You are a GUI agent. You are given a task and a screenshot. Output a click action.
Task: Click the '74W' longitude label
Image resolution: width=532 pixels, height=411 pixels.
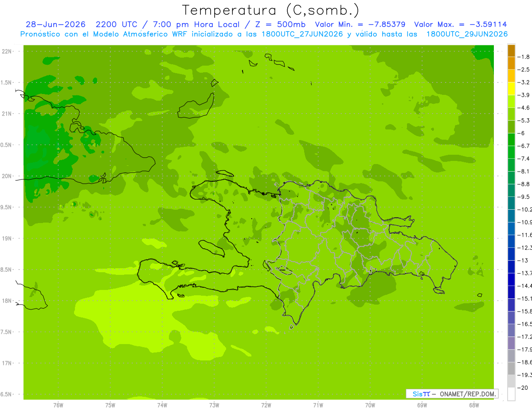pos(162,405)
